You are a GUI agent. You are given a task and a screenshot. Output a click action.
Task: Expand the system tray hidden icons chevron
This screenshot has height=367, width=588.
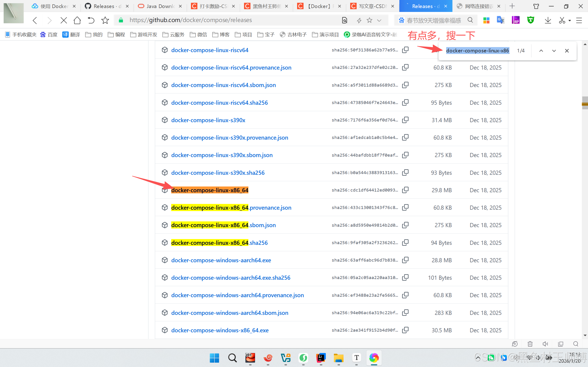click(x=478, y=358)
